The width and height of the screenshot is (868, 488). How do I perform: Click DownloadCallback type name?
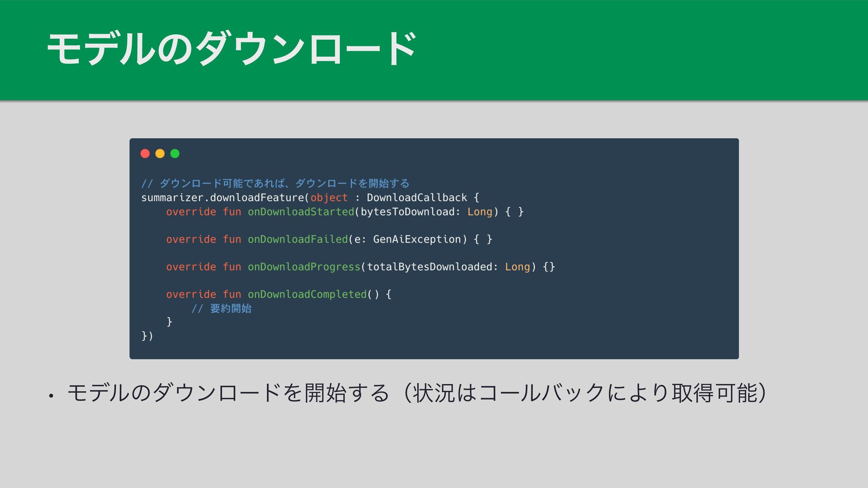coord(416,197)
